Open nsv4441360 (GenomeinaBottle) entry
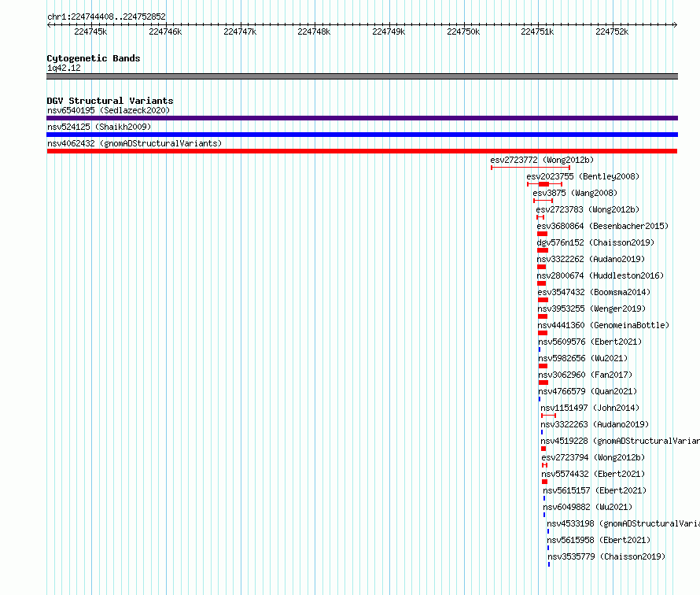This screenshot has height=595, width=700. [x=603, y=325]
